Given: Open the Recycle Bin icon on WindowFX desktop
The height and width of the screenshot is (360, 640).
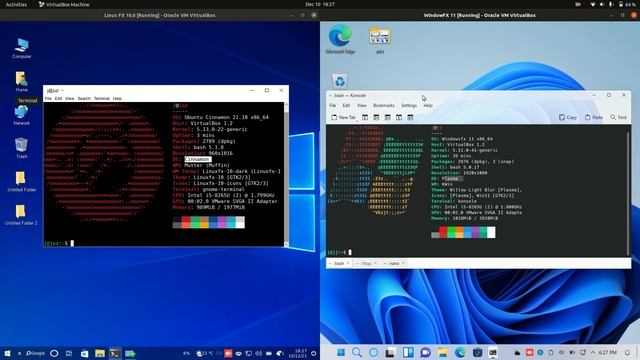Looking at the screenshot, I should [x=340, y=81].
